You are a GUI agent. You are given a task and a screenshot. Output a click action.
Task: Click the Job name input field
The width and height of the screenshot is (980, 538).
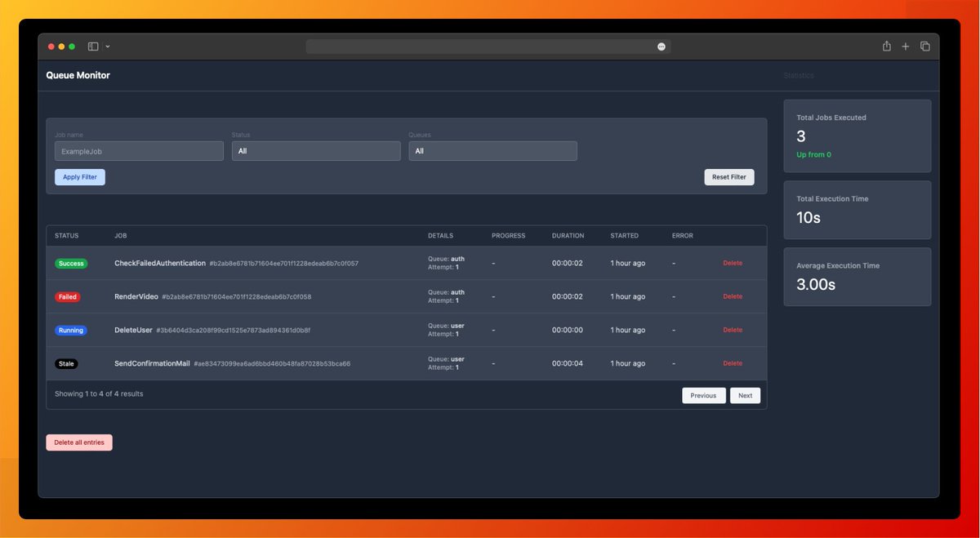tap(139, 151)
